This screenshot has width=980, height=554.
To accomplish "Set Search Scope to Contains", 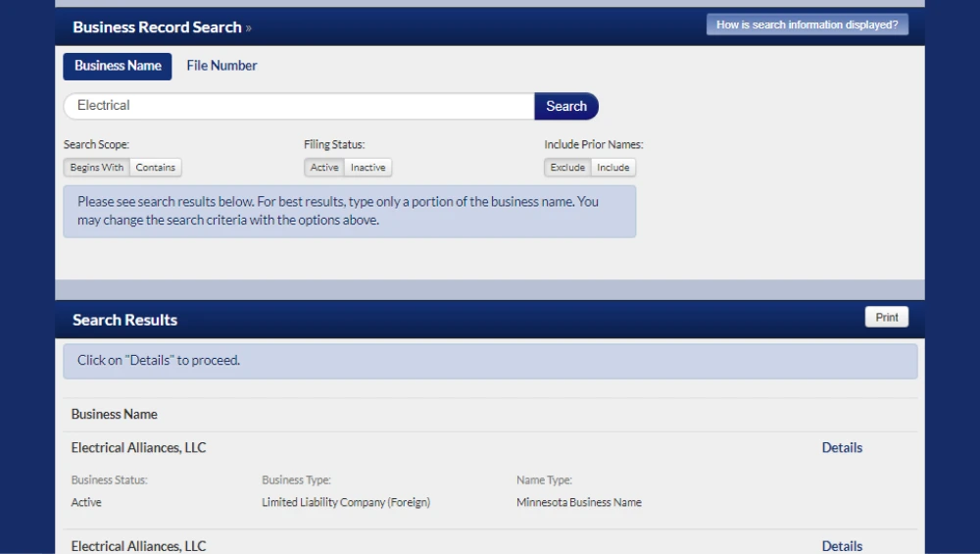I will click(156, 168).
